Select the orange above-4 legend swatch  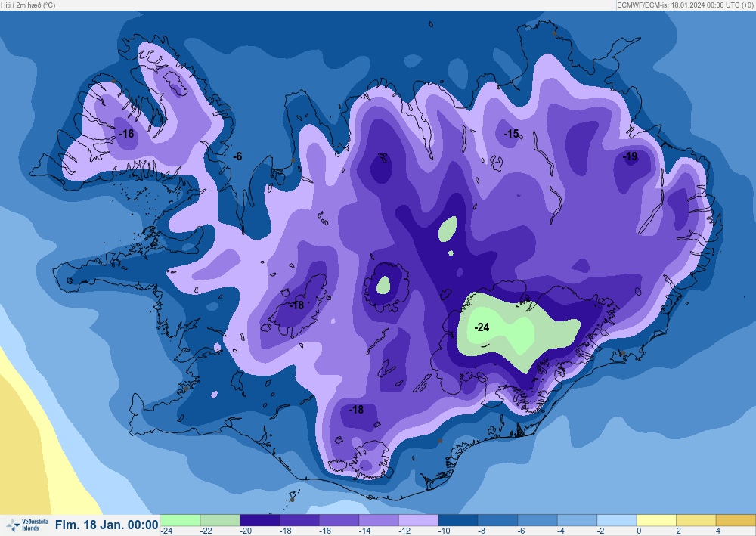(x=736, y=520)
